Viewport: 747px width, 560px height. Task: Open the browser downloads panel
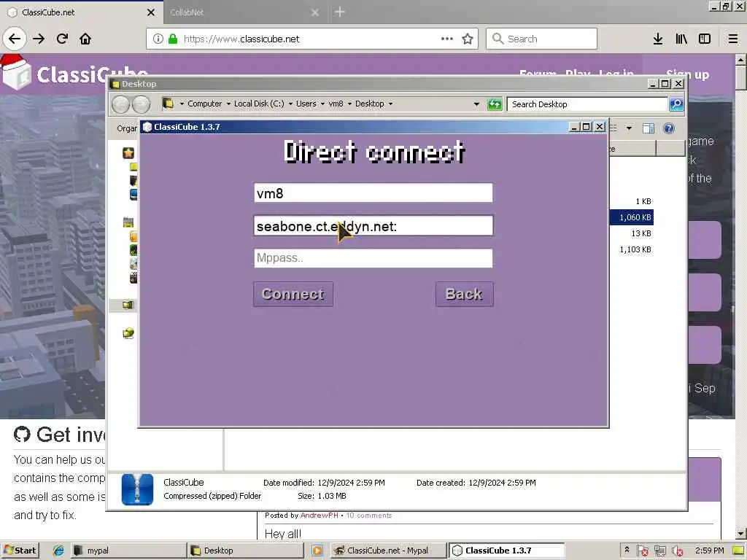click(x=658, y=39)
